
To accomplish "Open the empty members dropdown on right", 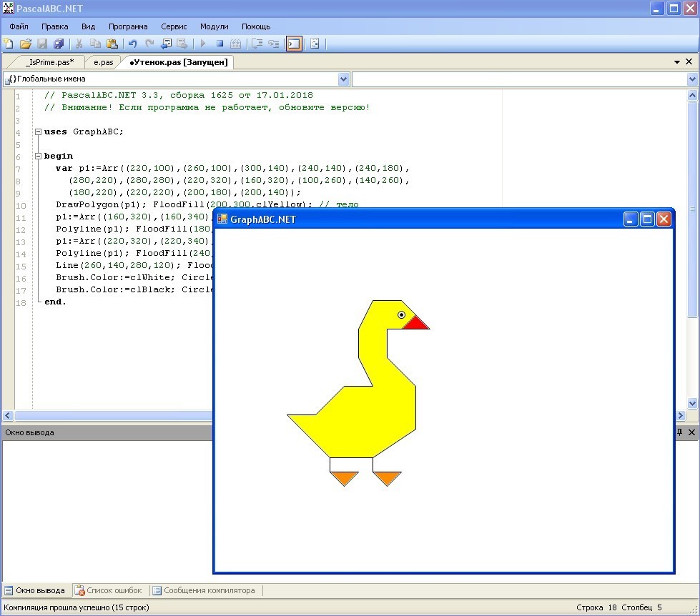I will coord(691,79).
